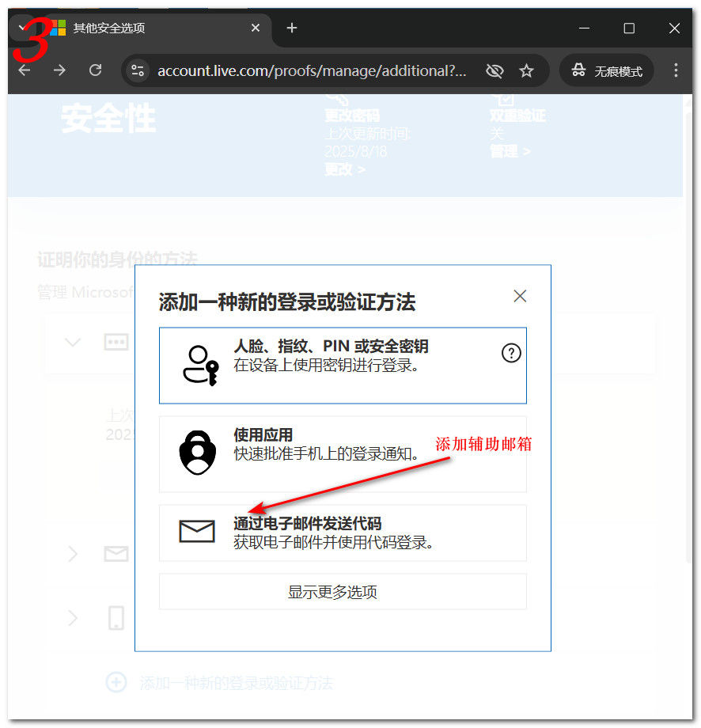Select the 使用应用 authenticator option
701x728 pixels.
tap(343, 454)
